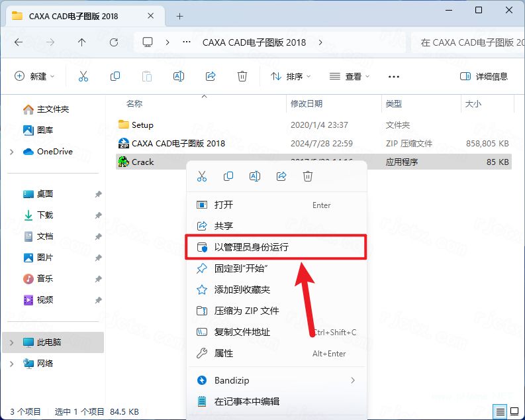
Task: Expand the OneDrive tree node
Action: pyautogui.click(x=12, y=152)
